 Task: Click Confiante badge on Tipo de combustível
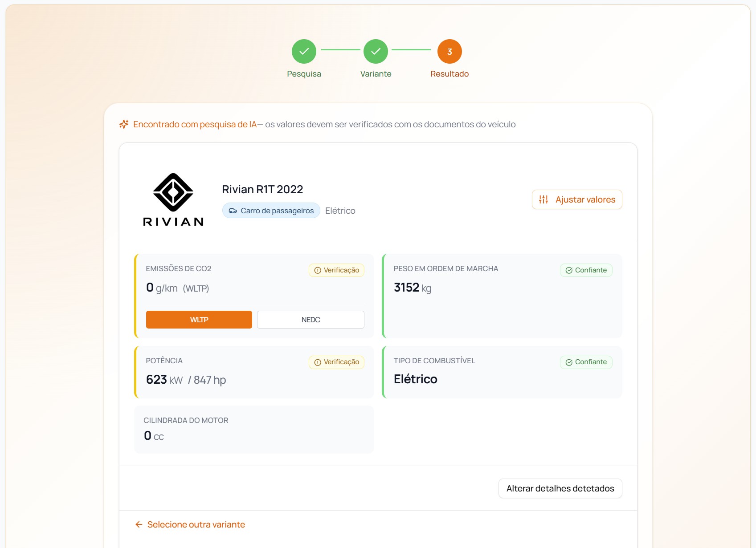(x=586, y=362)
